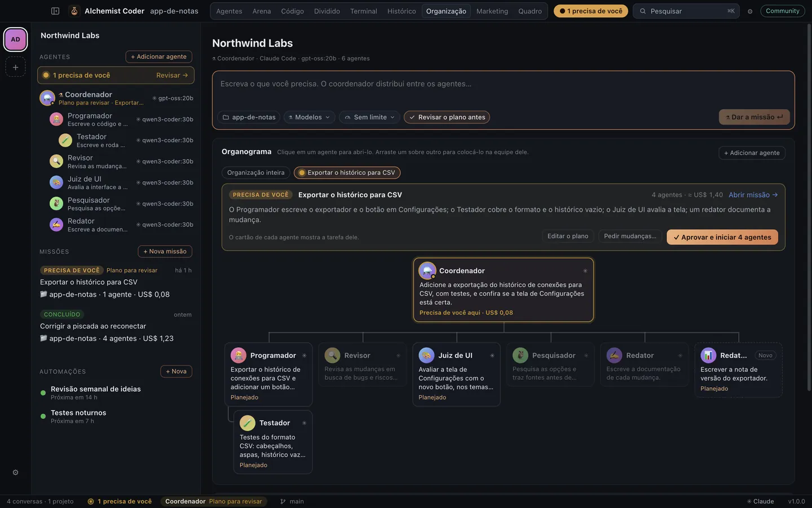812x508 pixels.
Task: Click Revisor avatar in agents list
Action: pyautogui.click(x=56, y=161)
